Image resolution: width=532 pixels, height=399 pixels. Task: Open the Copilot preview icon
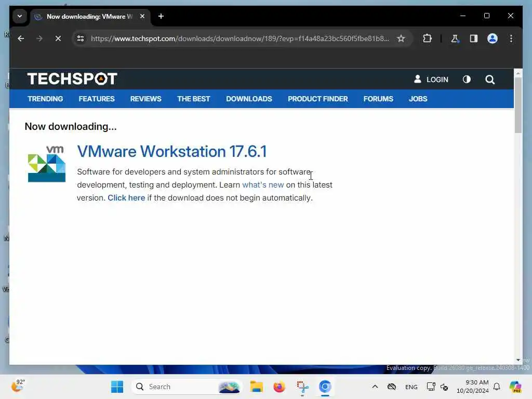(x=515, y=387)
